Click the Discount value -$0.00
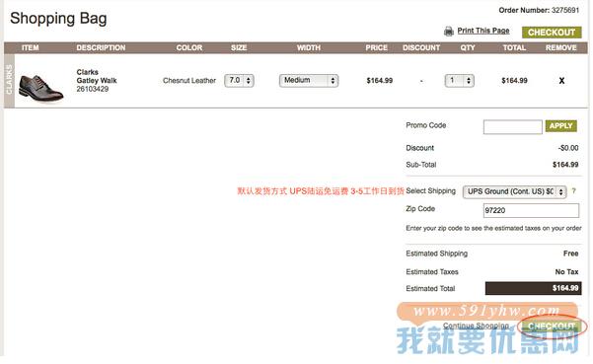 pos(568,148)
